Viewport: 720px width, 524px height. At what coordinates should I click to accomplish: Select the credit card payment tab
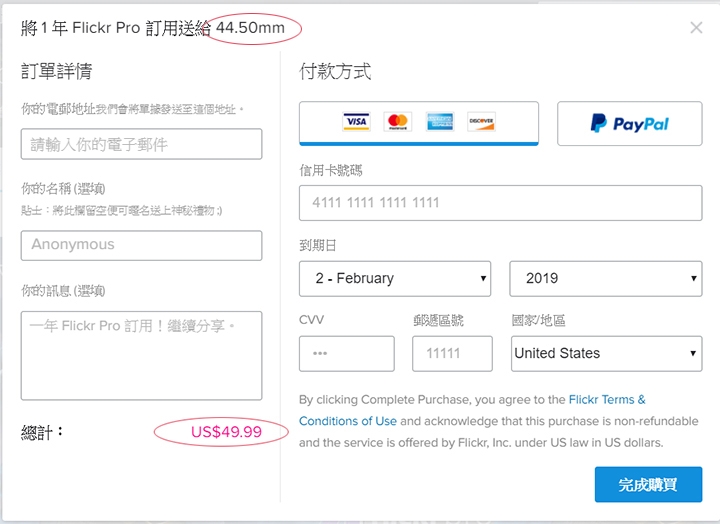(x=419, y=123)
